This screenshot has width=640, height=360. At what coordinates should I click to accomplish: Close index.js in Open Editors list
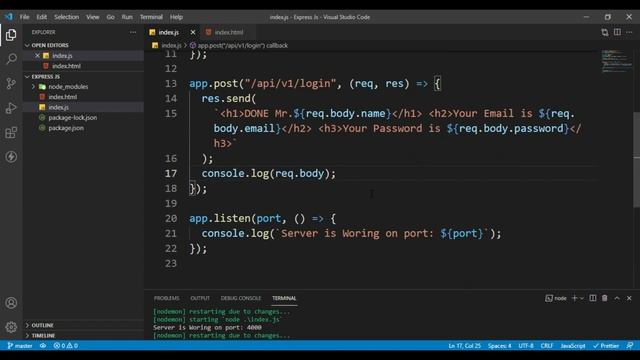click(37, 56)
